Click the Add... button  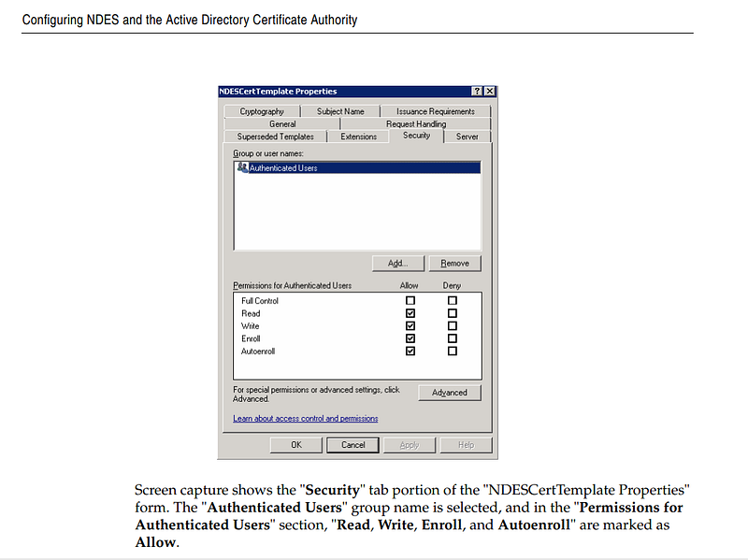pos(398,264)
